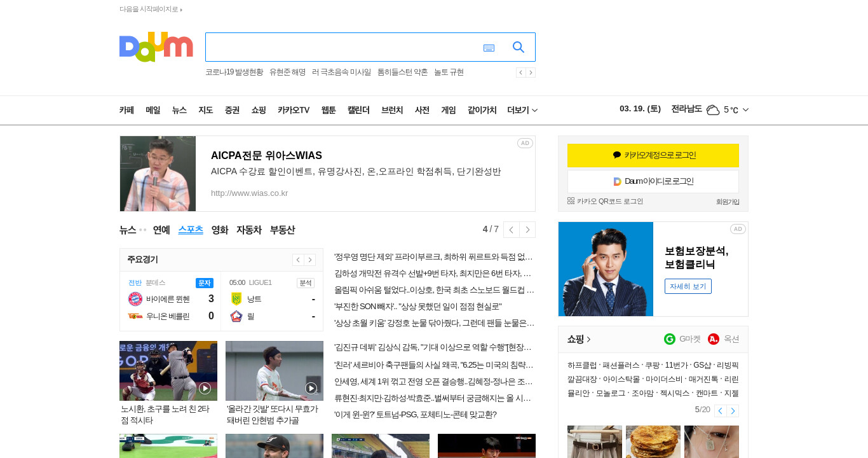This screenshot has height=458, width=868.
Task: Open the belt shopping product thumbnail
Action: pyautogui.click(x=595, y=441)
